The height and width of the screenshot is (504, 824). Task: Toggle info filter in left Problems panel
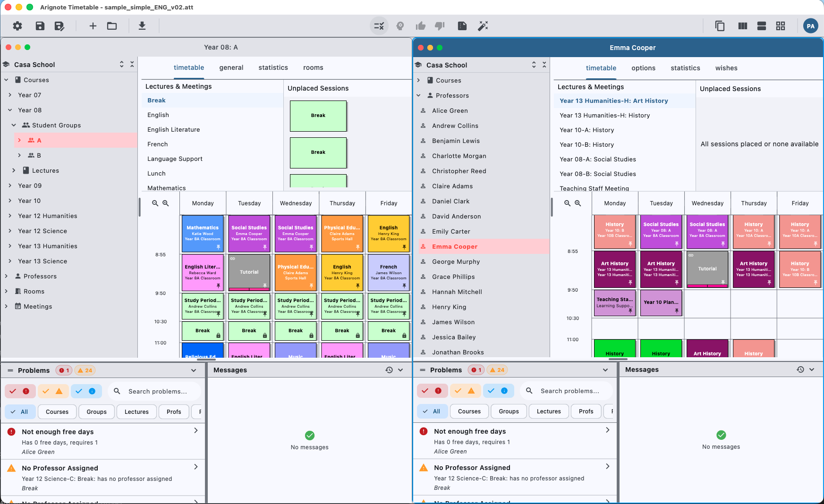click(x=85, y=391)
